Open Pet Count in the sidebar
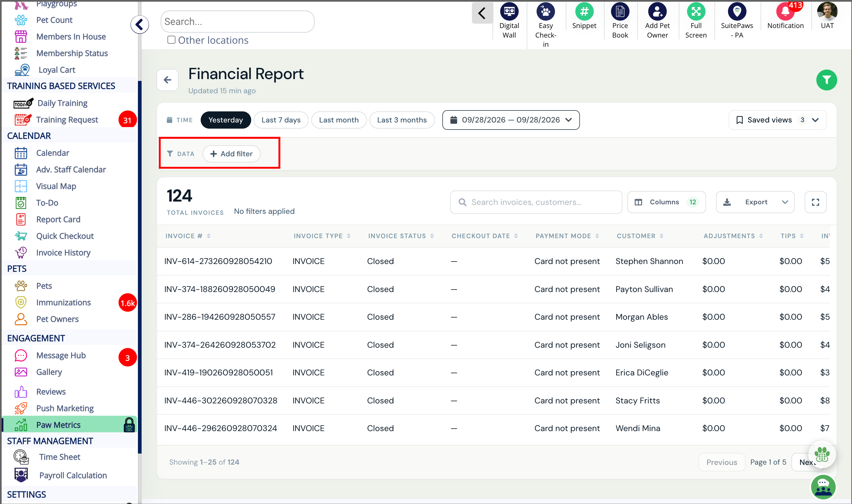Screen dimensions: 852x504 point(54,20)
